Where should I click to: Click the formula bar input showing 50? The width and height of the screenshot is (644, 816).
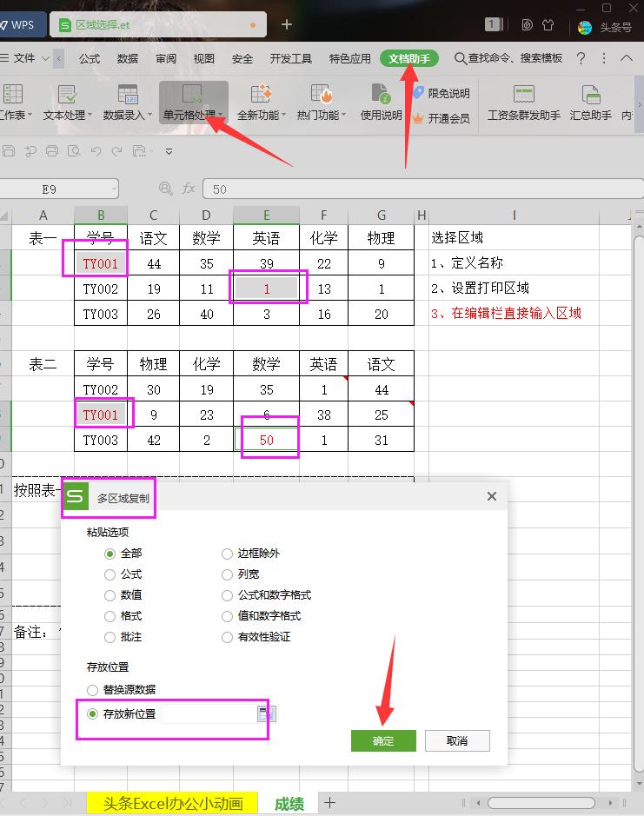coord(422,189)
